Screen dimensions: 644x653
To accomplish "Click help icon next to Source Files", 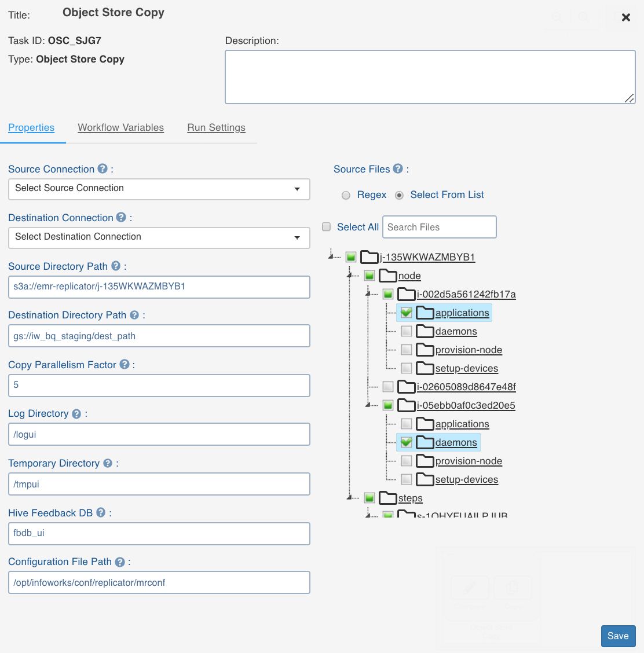I will pyautogui.click(x=398, y=168).
